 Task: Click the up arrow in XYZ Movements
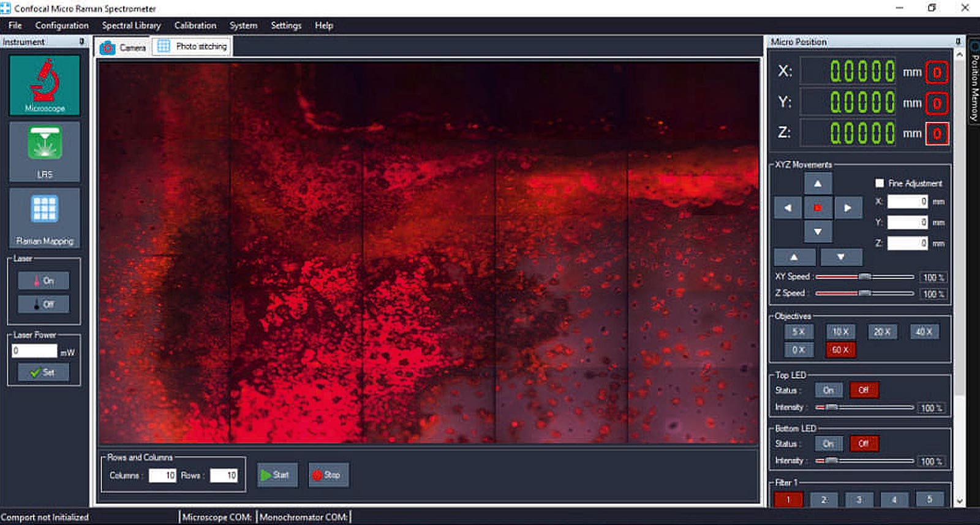tap(817, 183)
